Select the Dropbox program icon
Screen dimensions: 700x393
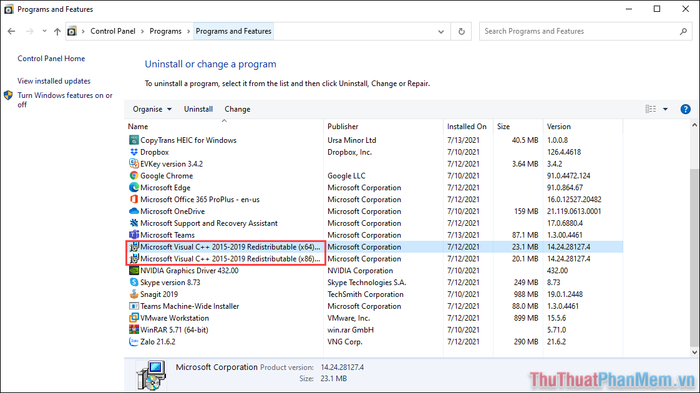[x=133, y=152]
